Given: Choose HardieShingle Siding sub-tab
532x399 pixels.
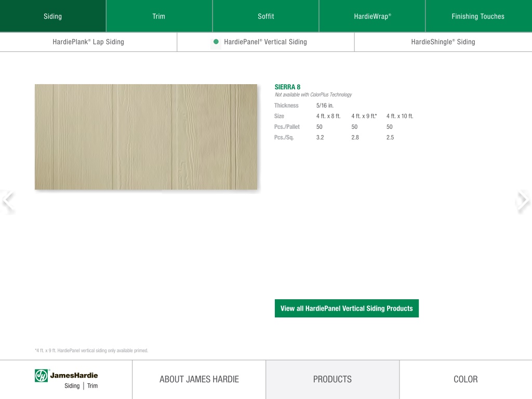Looking at the screenshot, I should coord(443,42).
